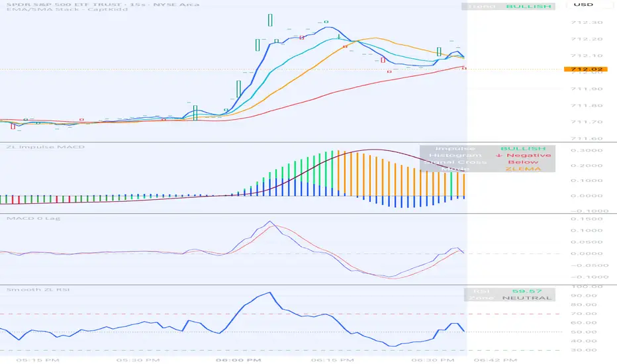
Task: Click the 711.60 price axis label
Action: pos(587,138)
